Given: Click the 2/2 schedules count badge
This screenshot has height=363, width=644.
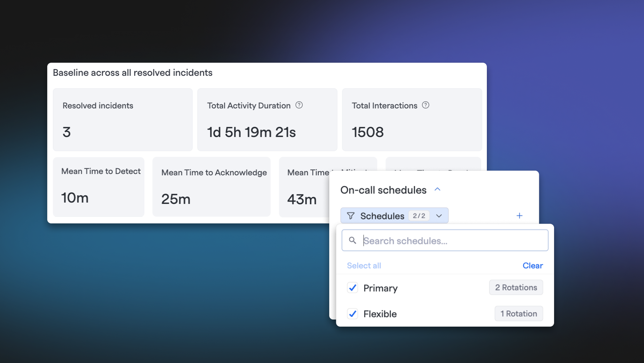Looking at the screenshot, I should [419, 215].
